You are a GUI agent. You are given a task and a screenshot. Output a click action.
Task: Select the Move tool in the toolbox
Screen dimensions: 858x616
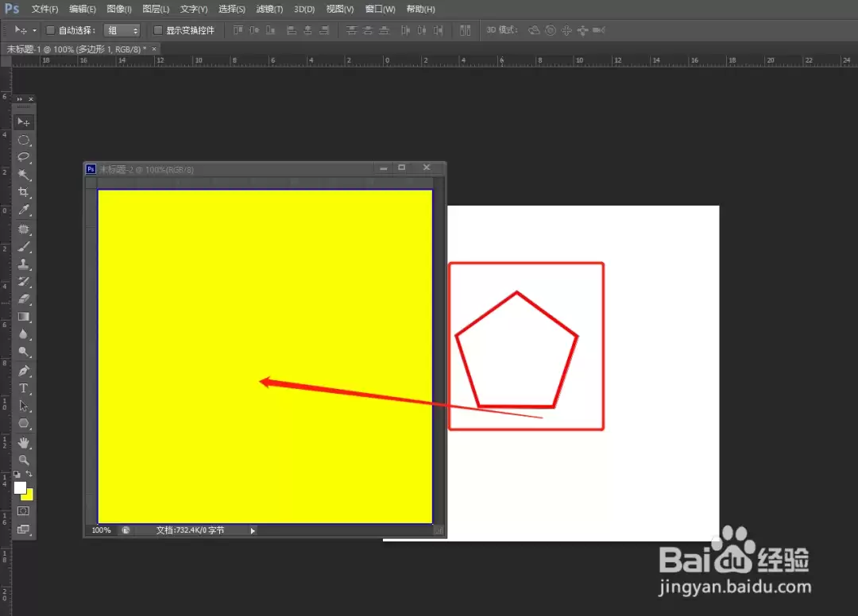(24, 122)
